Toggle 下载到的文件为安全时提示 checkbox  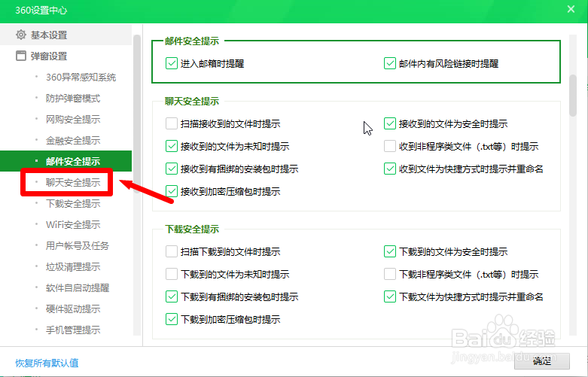pos(390,251)
